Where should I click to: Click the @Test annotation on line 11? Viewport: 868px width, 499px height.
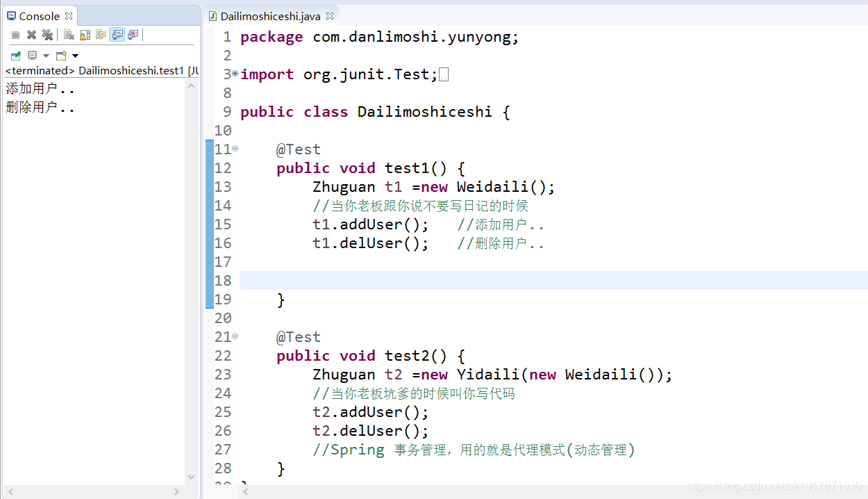pyautogui.click(x=299, y=149)
